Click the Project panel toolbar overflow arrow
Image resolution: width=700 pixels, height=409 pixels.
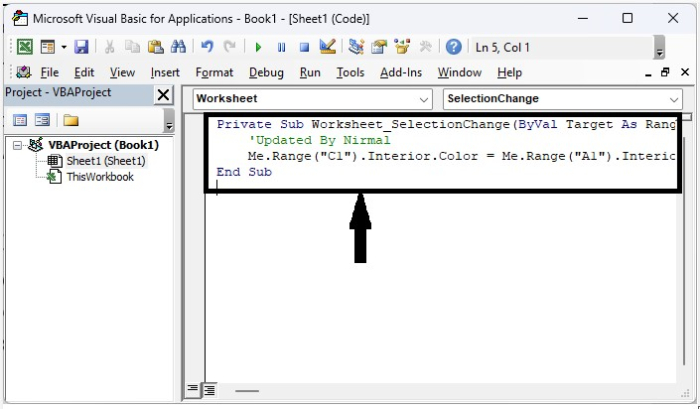point(169,121)
